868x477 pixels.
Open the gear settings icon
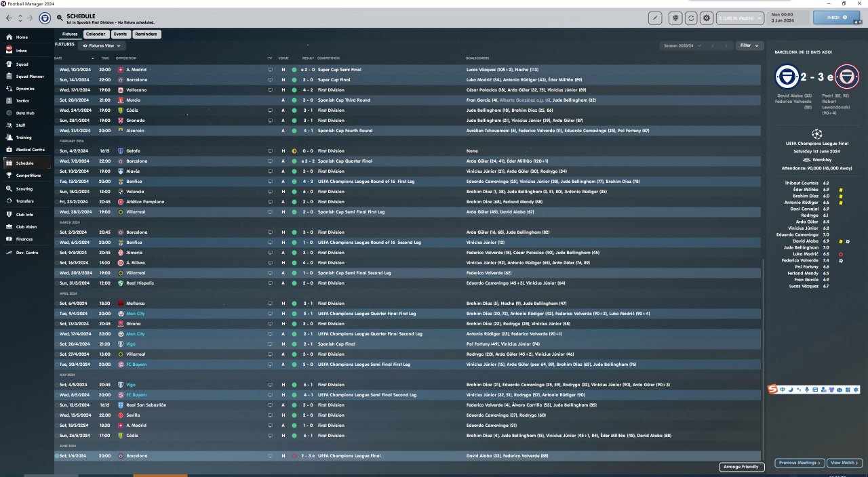tap(707, 18)
